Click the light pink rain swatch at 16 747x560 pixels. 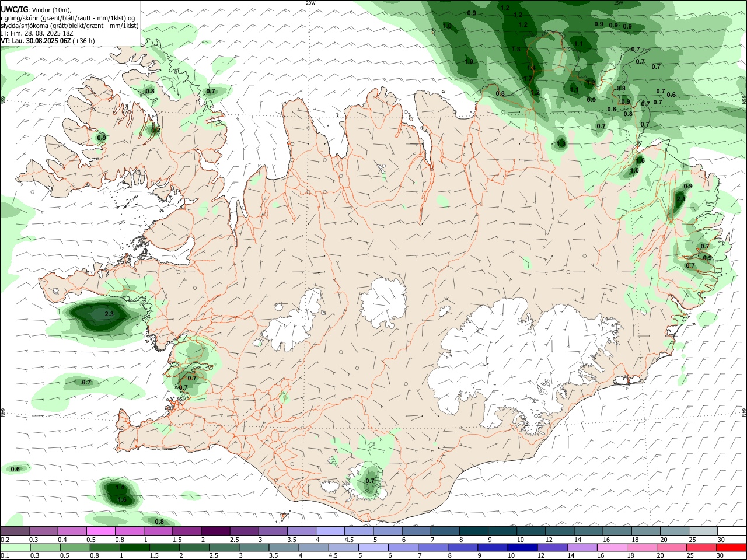coord(613,548)
